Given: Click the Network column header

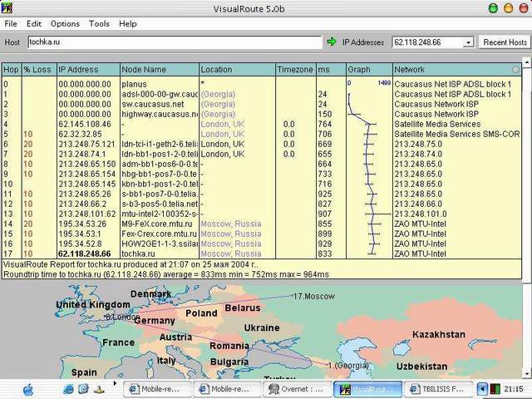Looking at the screenshot, I should [x=456, y=70].
